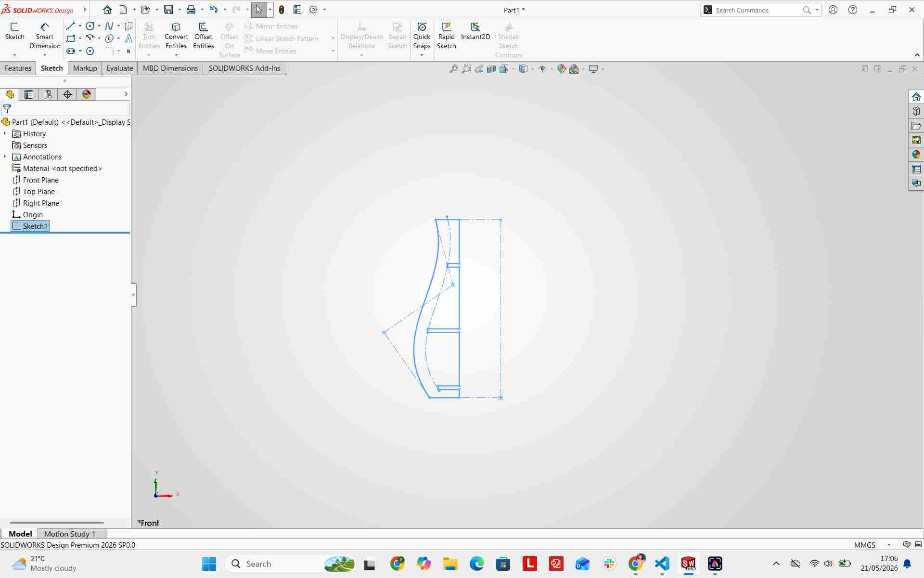Select the Point sketch tool
The height and width of the screenshot is (578, 924).
[x=128, y=51]
